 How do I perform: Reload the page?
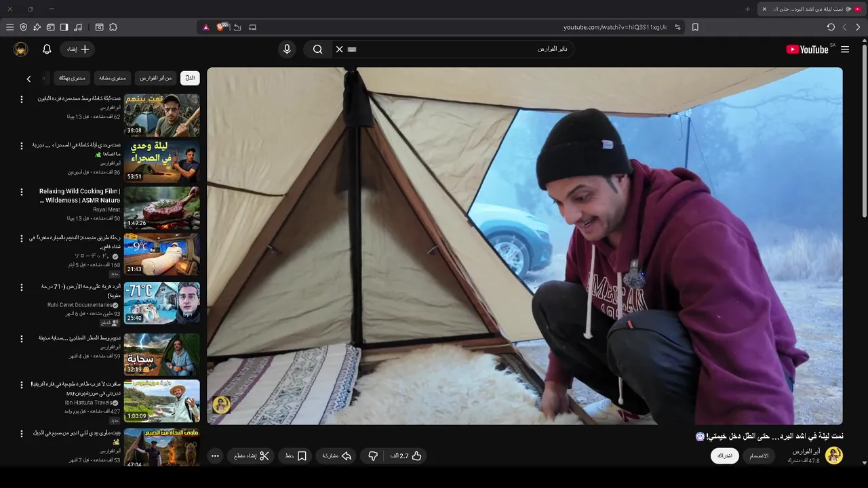point(831,27)
